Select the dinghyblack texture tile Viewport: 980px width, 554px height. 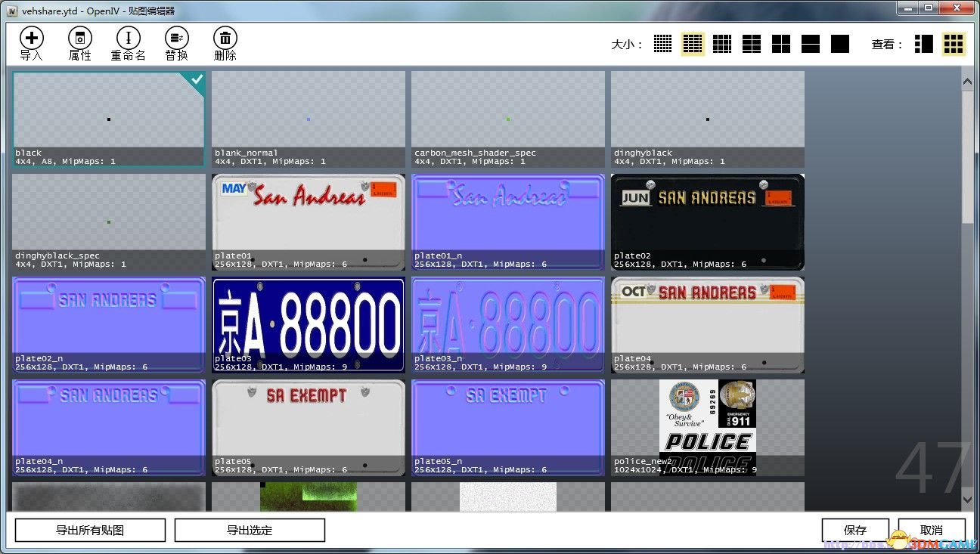708,119
